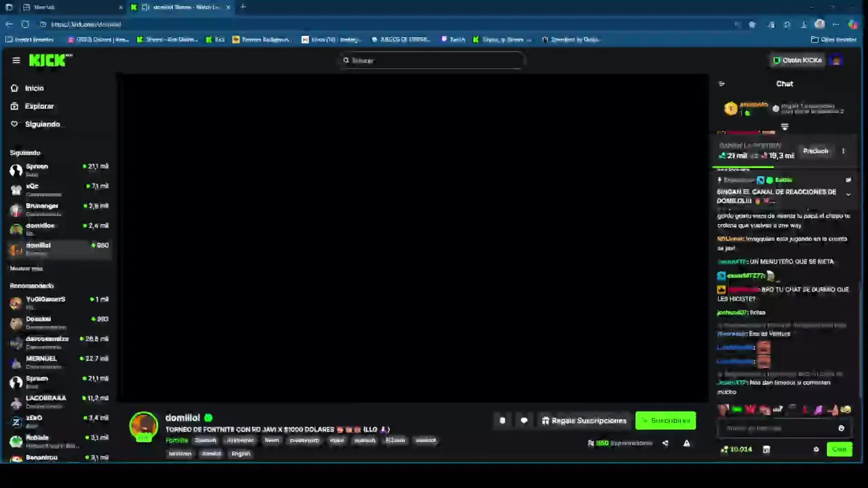Click the 'domilol' channel name below the video
868x488 pixels.
[182, 418]
